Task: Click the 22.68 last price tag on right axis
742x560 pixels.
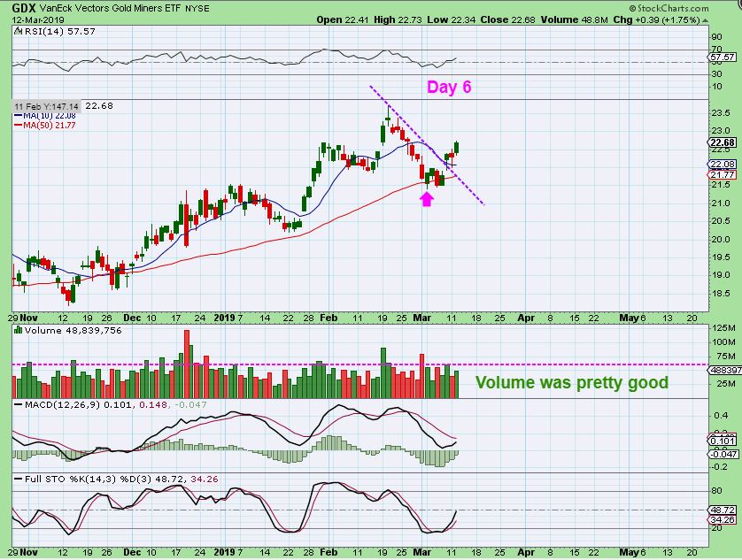Action: pos(723,142)
